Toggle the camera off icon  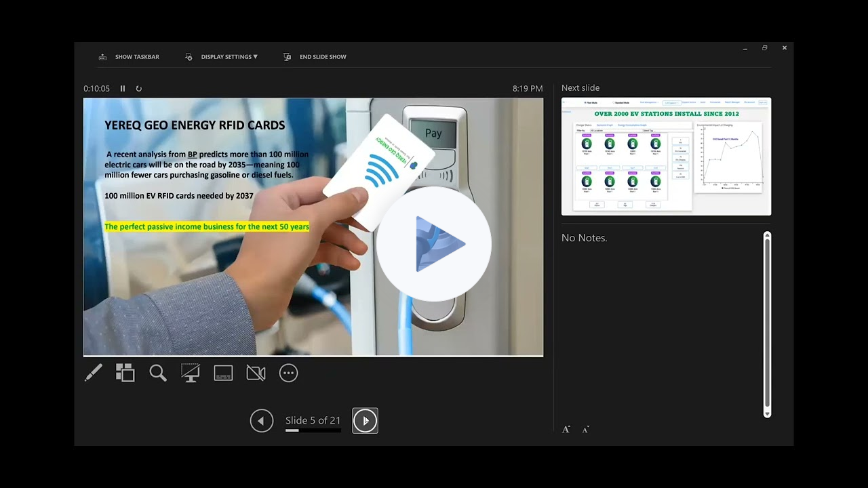point(256,373)
